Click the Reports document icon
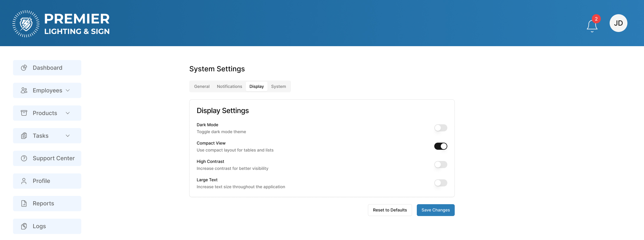Screen dimensions: 644x240 tap(24, 204)
